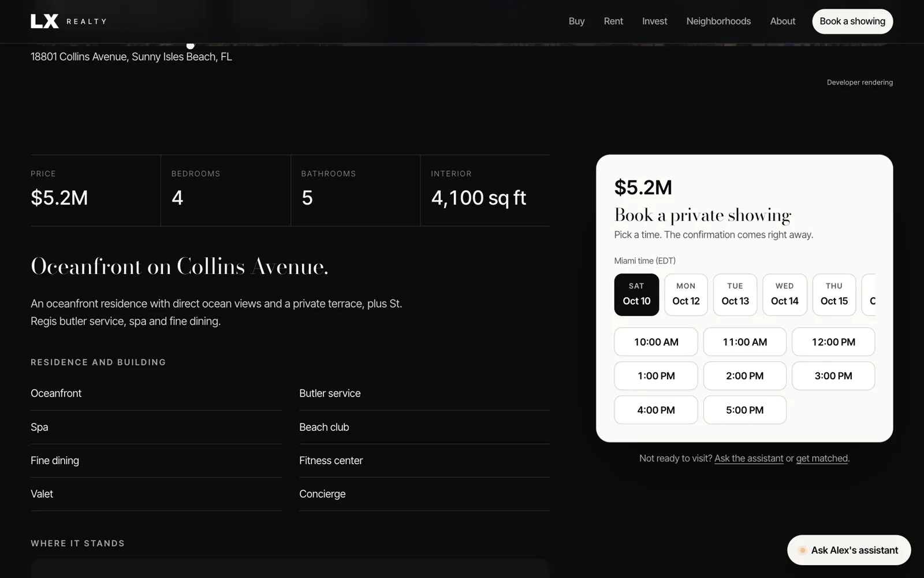
Task: Click the Book a showing button
Action: pos(852,21)
